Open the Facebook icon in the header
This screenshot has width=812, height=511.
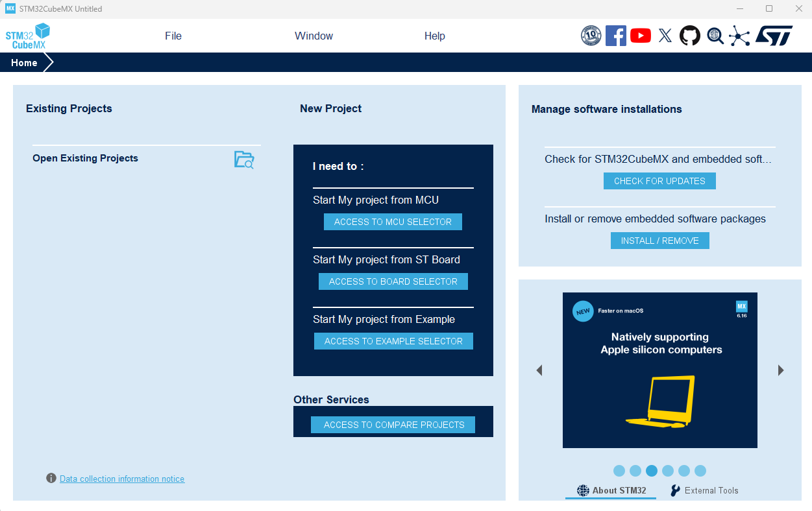(615, 36)
